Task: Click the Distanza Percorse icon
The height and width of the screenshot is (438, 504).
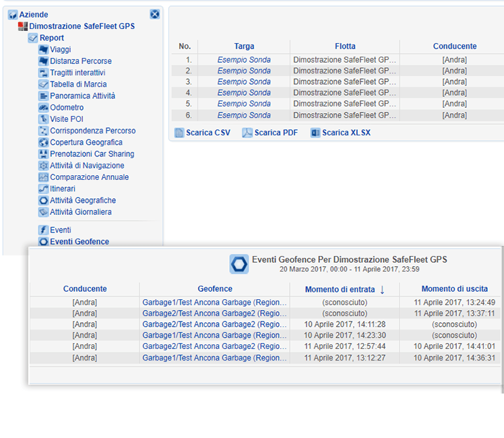Action: pyautogui.click(x=43, y=61)
